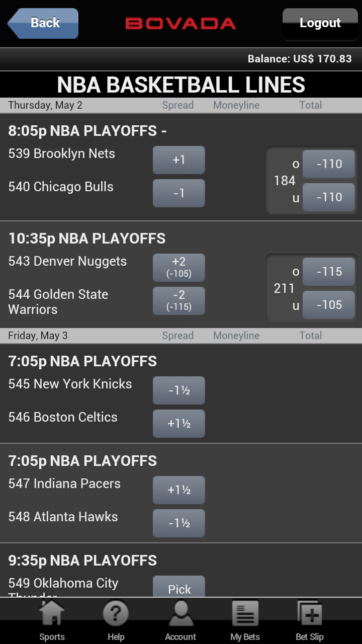Select New York Knicks -1½ spread
362x644 pixels.
pyautogui.click(x=179, y=390)
